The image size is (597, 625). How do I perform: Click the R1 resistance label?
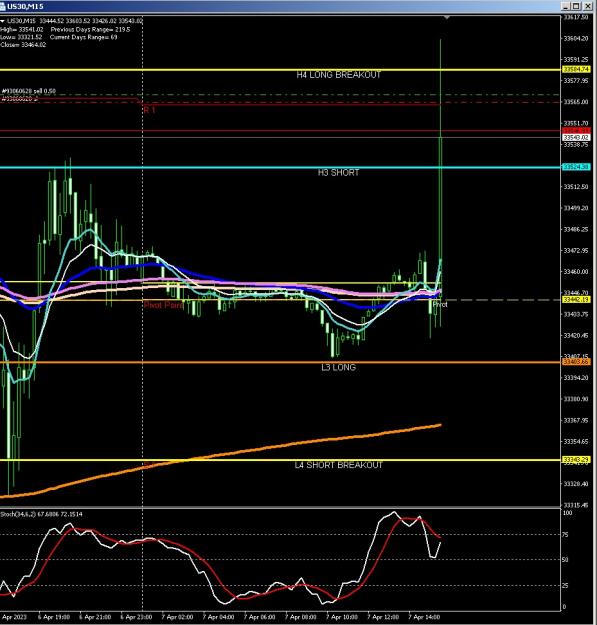[x=149, y=110]
